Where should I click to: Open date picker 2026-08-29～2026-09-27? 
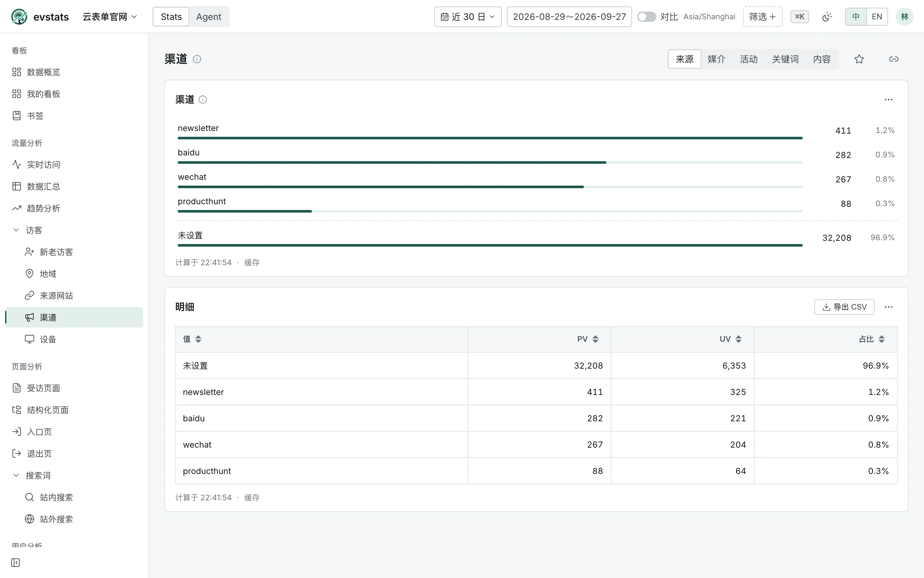[569, 17]
